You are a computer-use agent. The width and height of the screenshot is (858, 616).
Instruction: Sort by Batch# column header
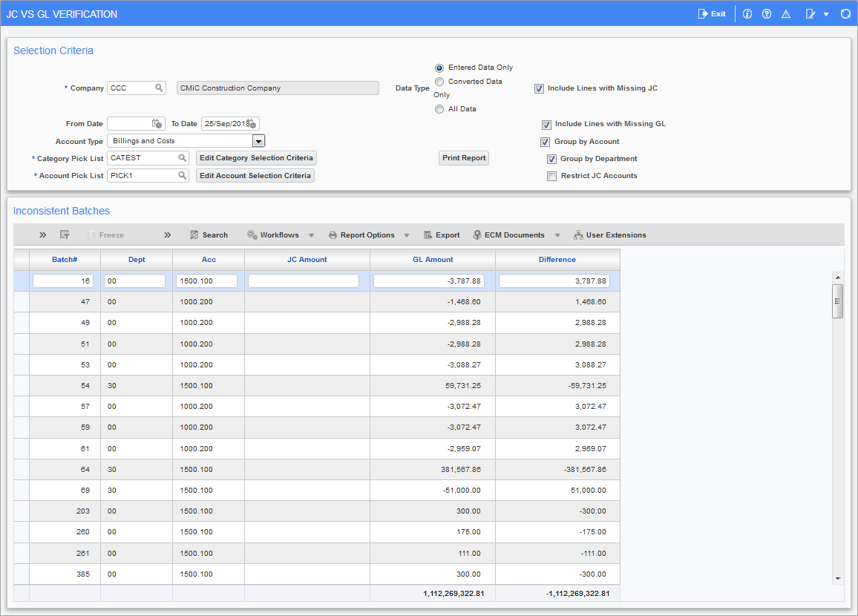[x=65, y=259]
